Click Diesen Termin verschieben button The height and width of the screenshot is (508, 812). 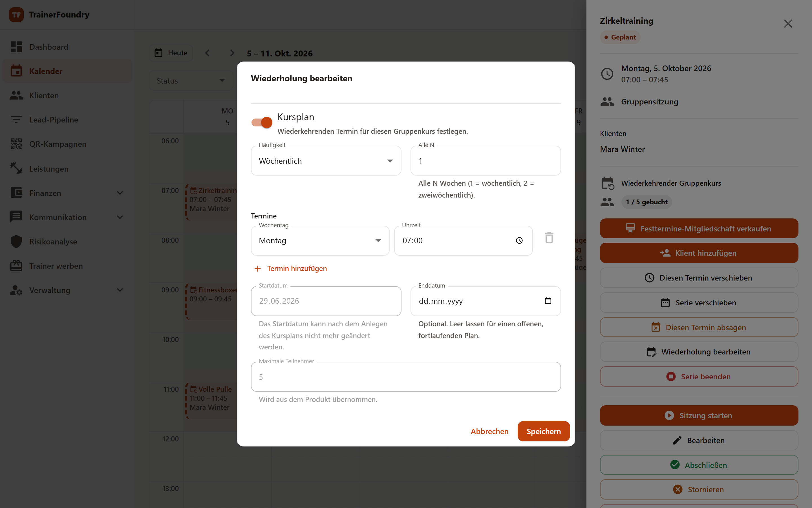[x=699, y=278]
